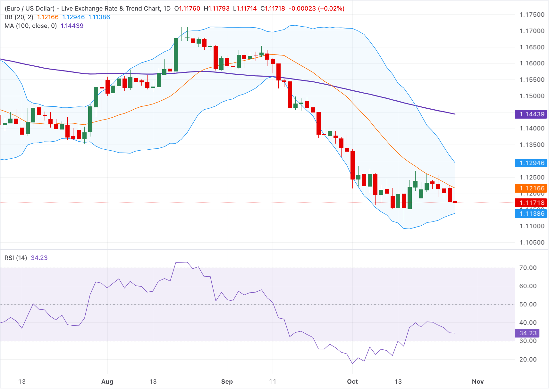Click the MA (100, close, 0) legend label
Viewport: 549px width, 392px height.
(31, 26)
